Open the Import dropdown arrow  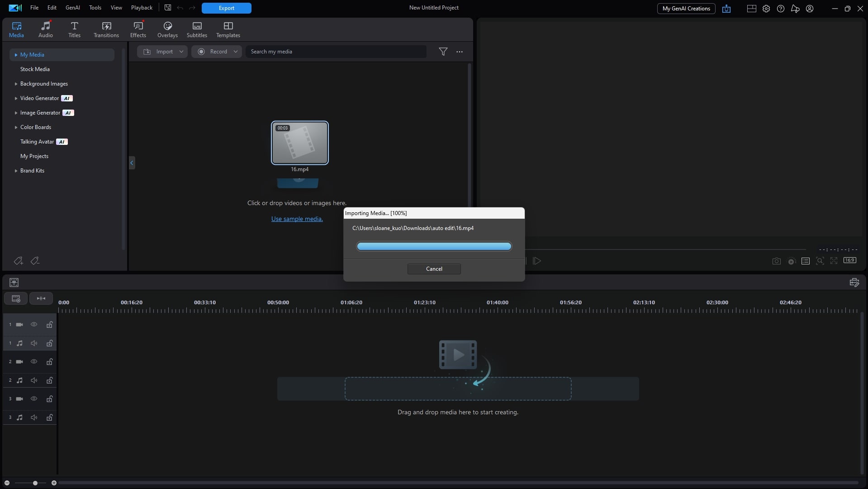(x=181, y=52)
